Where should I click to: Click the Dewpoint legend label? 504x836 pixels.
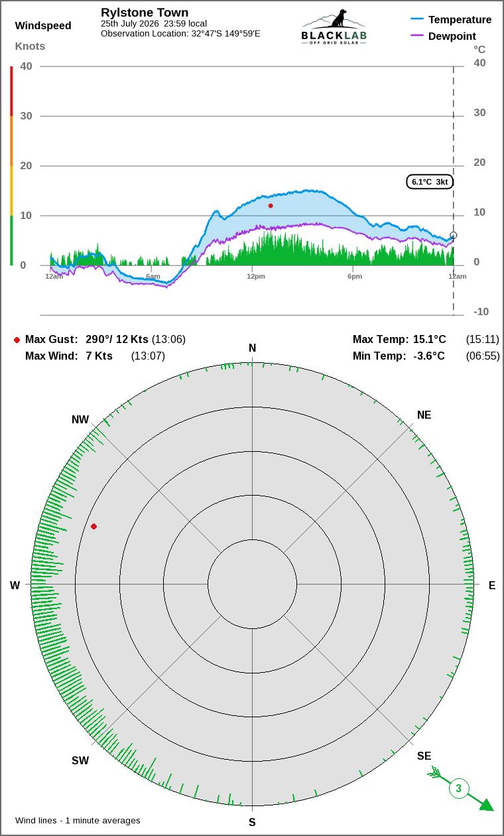pyautogui.click(x=452, y=36)
